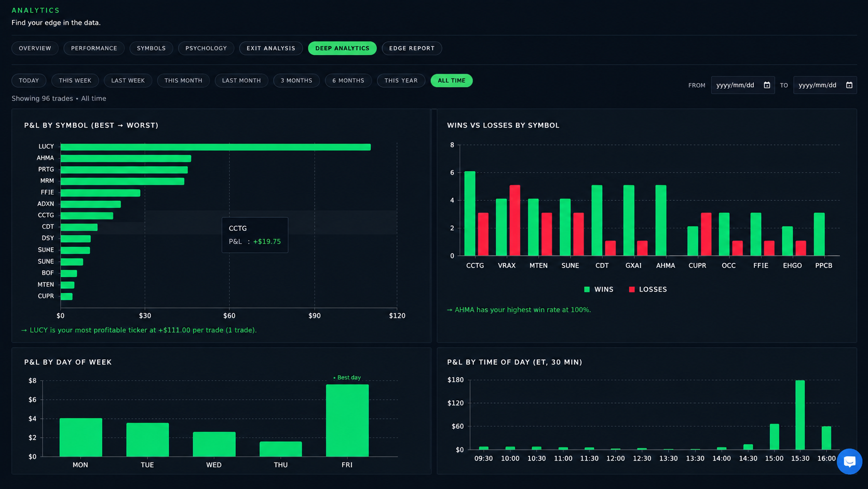
Task: Click the OCC axis label
Action: [x=728, y=266]
